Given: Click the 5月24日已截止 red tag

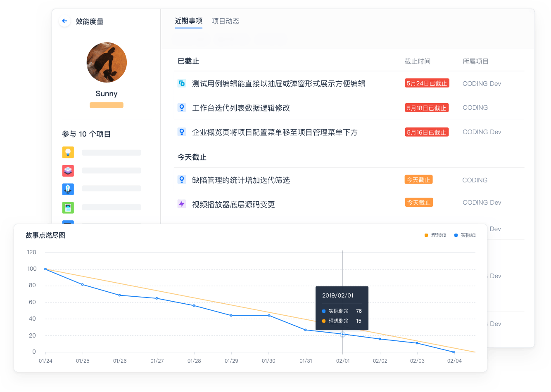Looking at the screenshot, I should [x=427, y=83].
